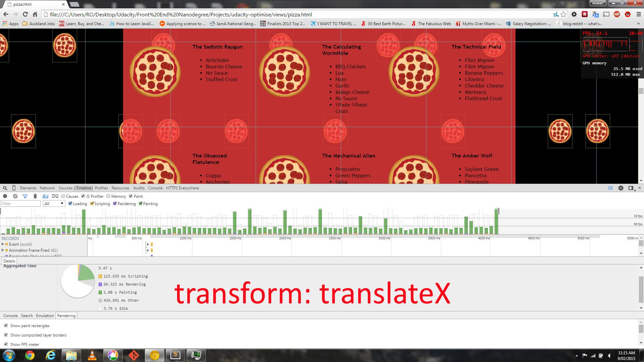Image resolution: width=644 pixels, height=362 pixels.
Task: Uncheck Show FPS meter
Action: (6, 344)
